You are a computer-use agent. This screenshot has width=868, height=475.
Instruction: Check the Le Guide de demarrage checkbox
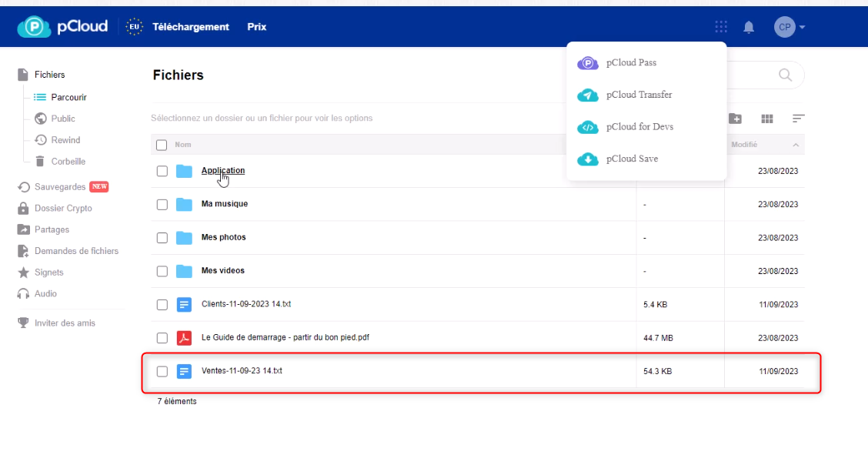click(162, 338)
